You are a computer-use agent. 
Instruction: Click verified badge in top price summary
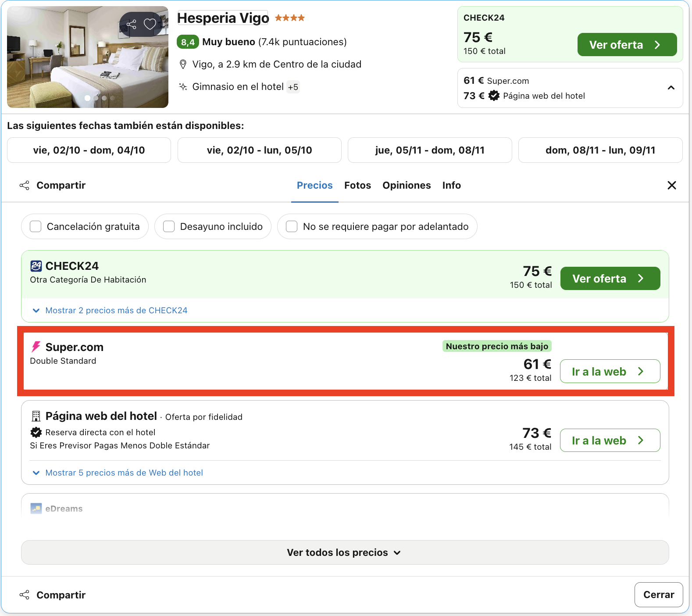pos(494,96)
